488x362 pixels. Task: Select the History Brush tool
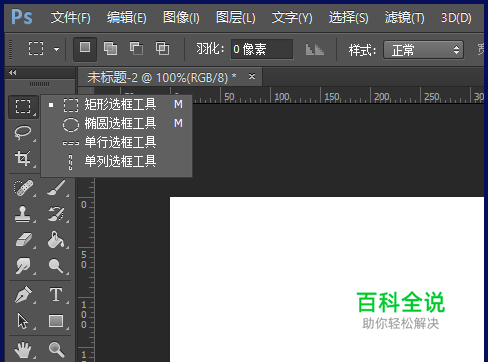(56, 214)
